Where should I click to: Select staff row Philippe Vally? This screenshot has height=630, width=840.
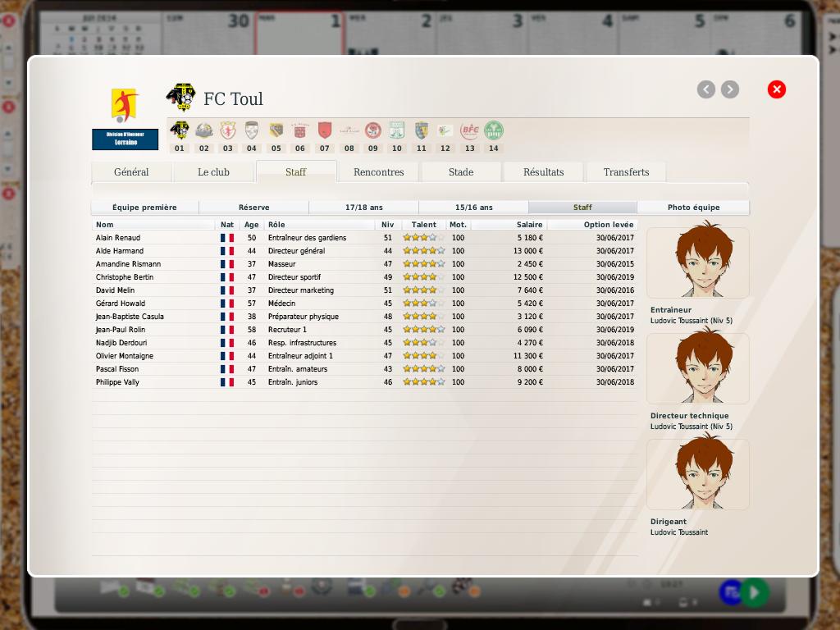364,382
